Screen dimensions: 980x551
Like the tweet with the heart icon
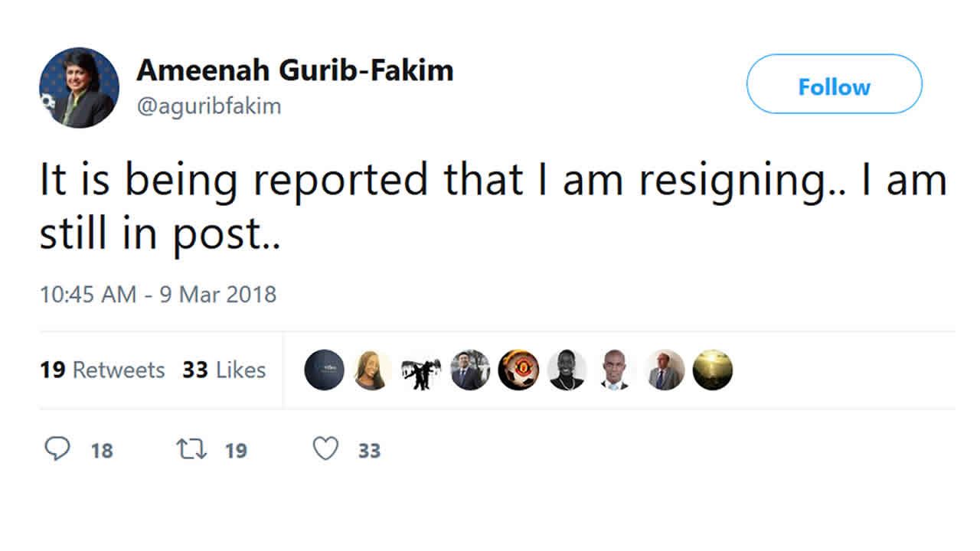[x=326, y=449]
